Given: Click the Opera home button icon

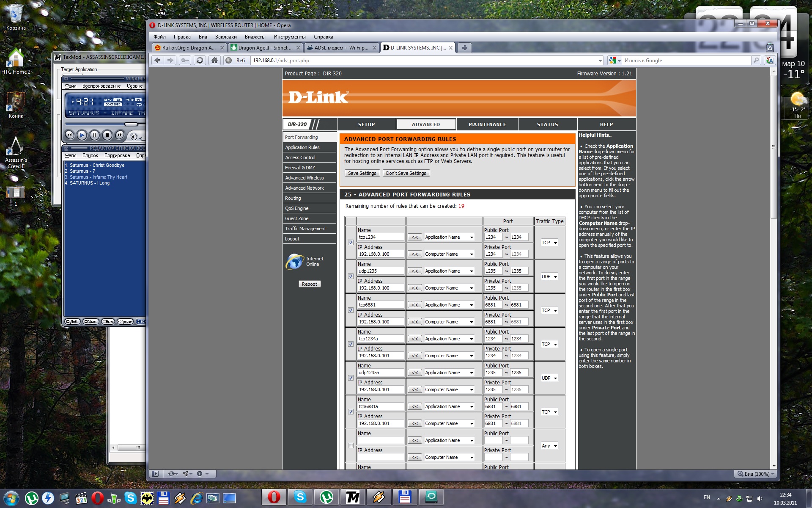Looking at the screenshot, I should point(214,61).
